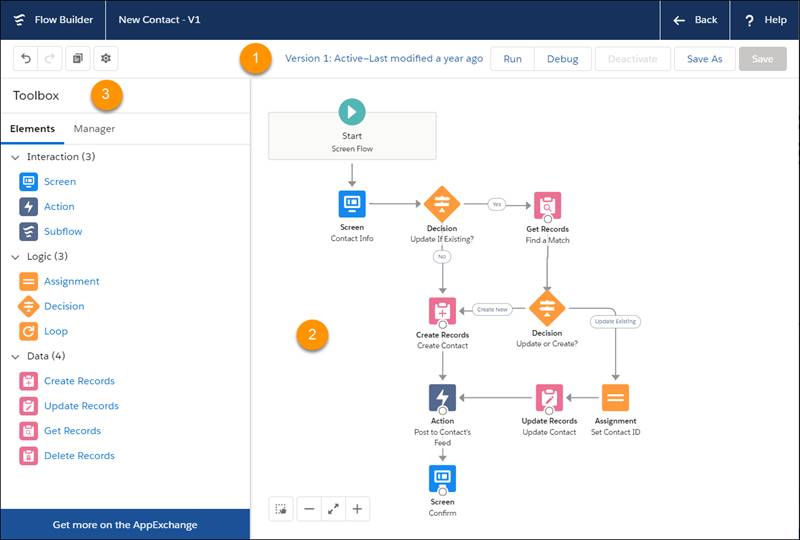Screen dimensions: 800x540
Task: Click the Decision text link in Toolbox
Action: 64,306
